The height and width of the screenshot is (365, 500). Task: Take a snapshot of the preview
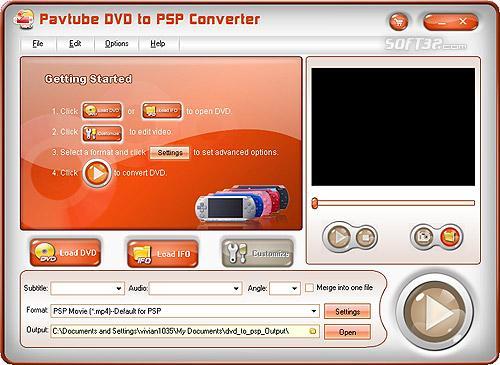(x=423, y=237)
